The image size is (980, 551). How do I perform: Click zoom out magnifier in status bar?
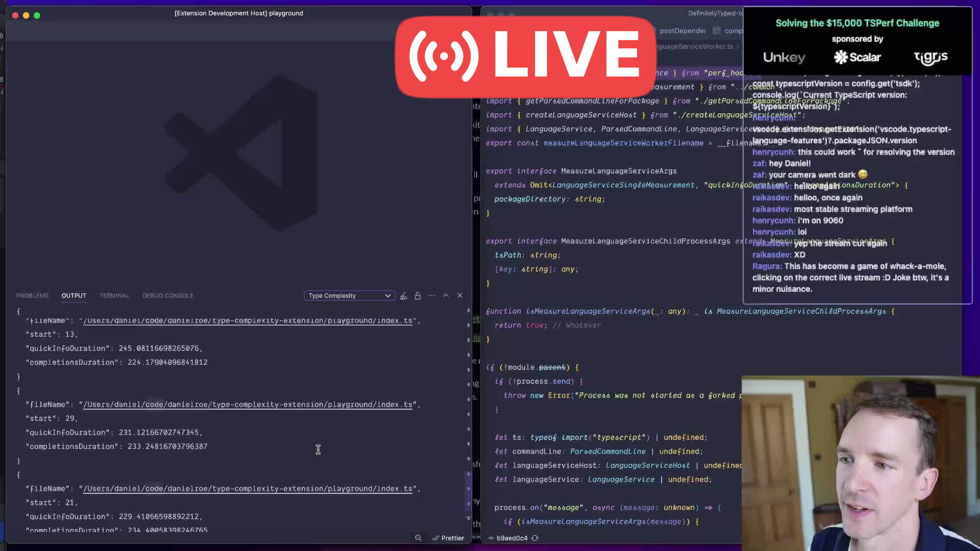[x=419, y=538]
